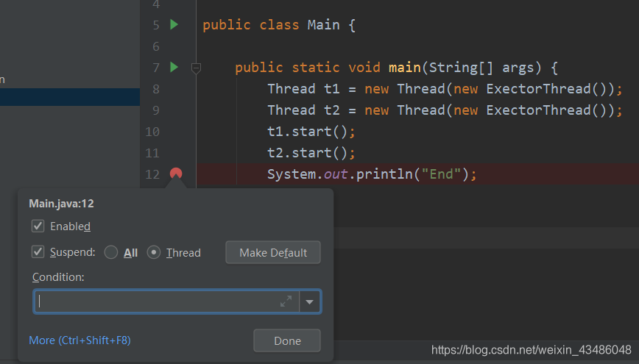Click line number 8 in gutter
Screen dimensions: 639x364
tap(156, 89)
